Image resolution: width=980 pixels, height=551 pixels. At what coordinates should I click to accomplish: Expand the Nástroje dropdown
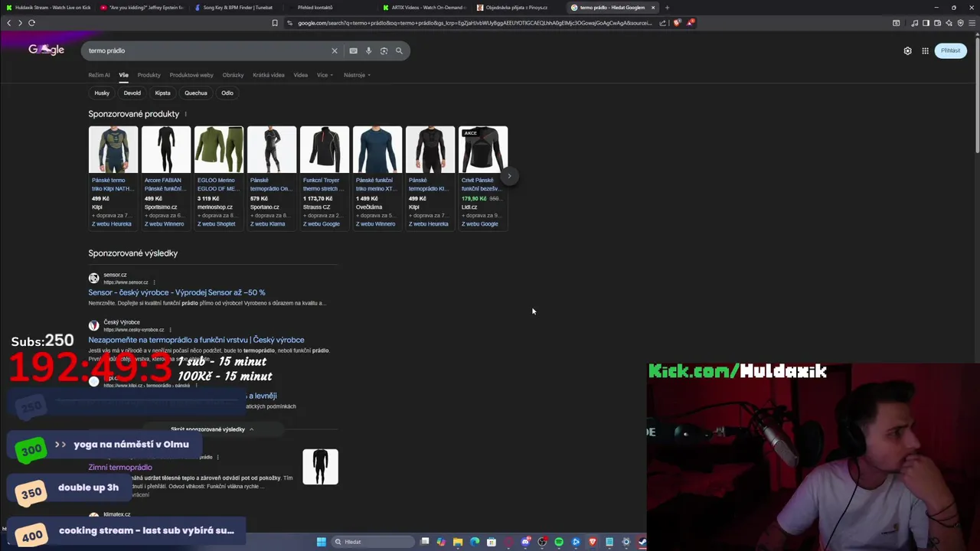click(x=357, y=75)
